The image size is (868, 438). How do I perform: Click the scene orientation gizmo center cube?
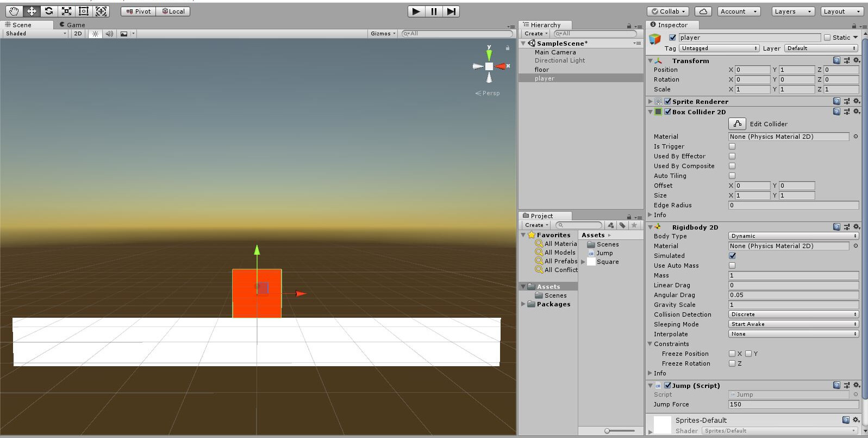[x=489, y=66]
